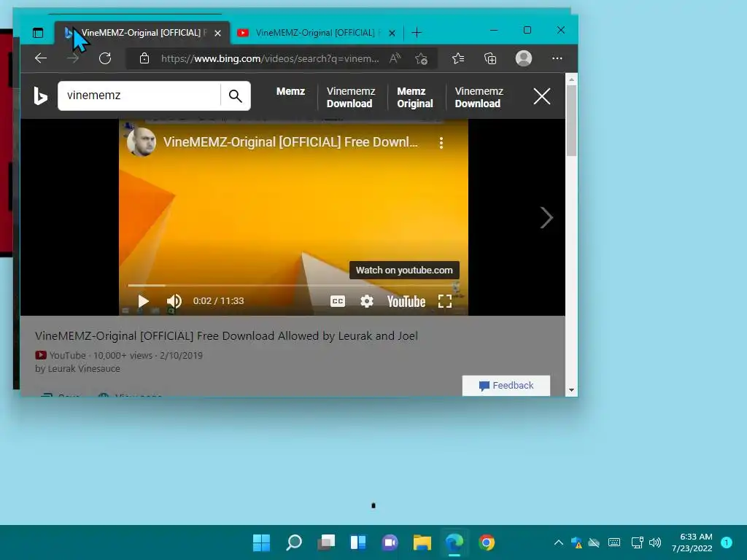
Task: Select the 0:02 / 11:33 video time readout
Action: pyautogui.click(x=218, y=301)
